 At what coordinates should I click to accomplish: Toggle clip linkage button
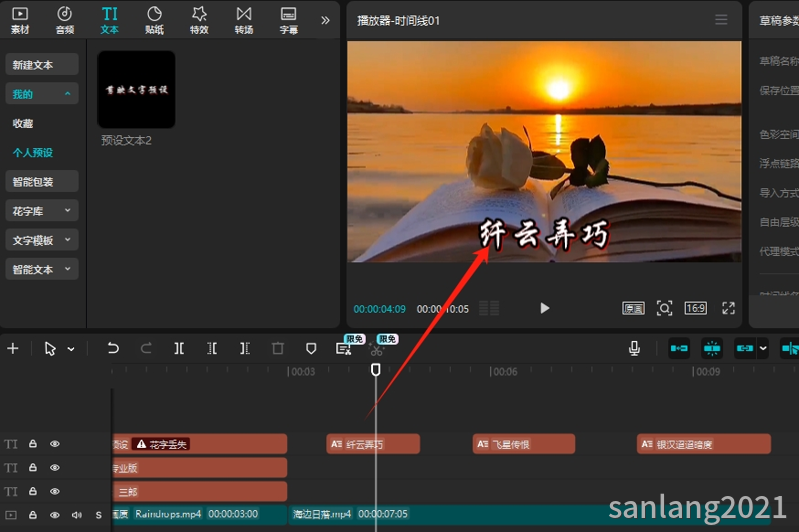[744, 349]
